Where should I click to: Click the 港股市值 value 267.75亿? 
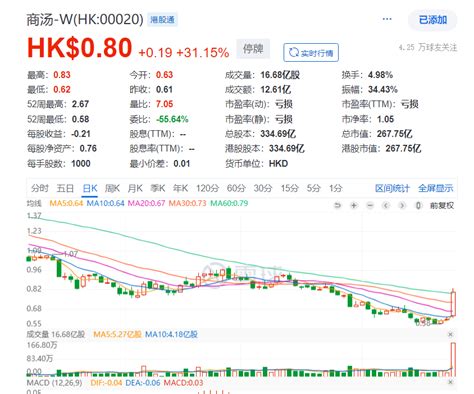(403, 148)
